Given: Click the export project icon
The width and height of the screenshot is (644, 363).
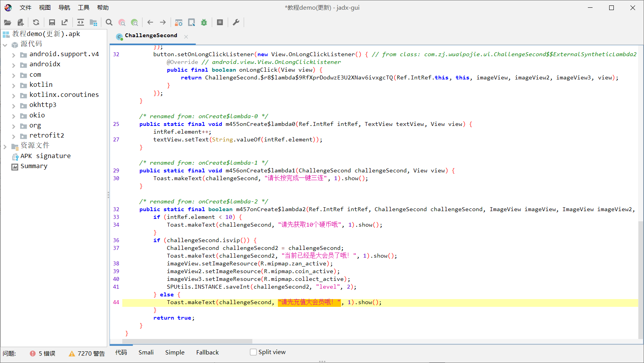Looking at the screenshot, I should (65, 22).
